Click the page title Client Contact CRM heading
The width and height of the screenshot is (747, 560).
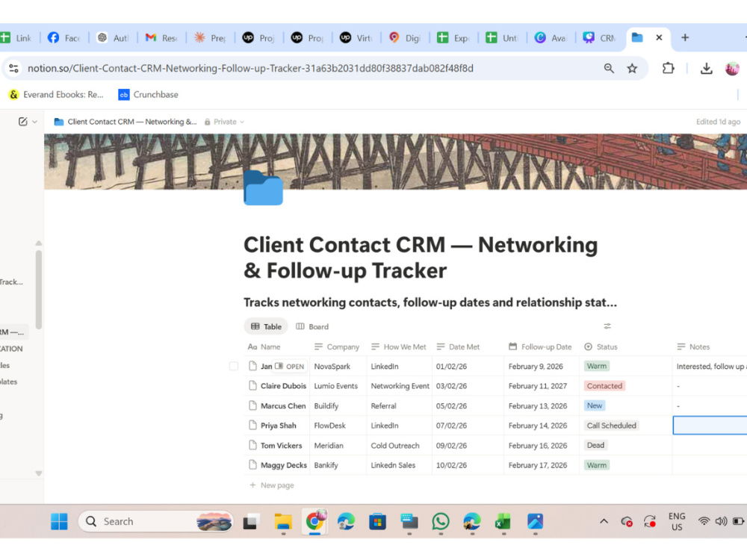(420, 258)
